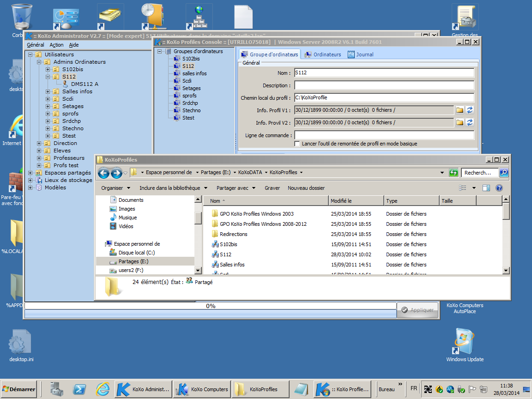Click the Redirections folder icon in file list
Image resolution: width=532 pixels, height=399 pixels.
click(215, 234)
